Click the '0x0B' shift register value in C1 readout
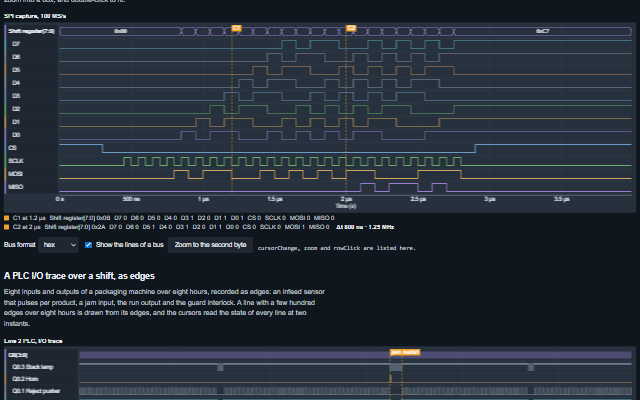Viewport: 640px width, 400px height. pos(104,218)
